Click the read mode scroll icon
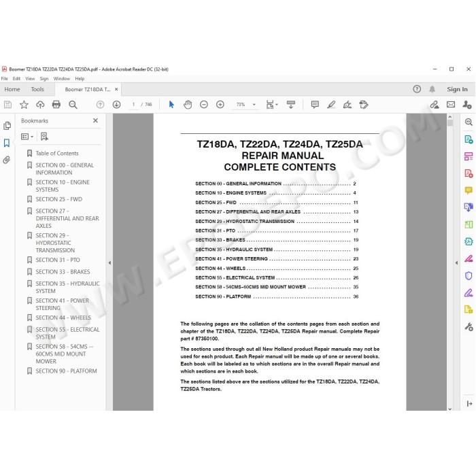Screen dimensions: 476x476 [291, 105]
